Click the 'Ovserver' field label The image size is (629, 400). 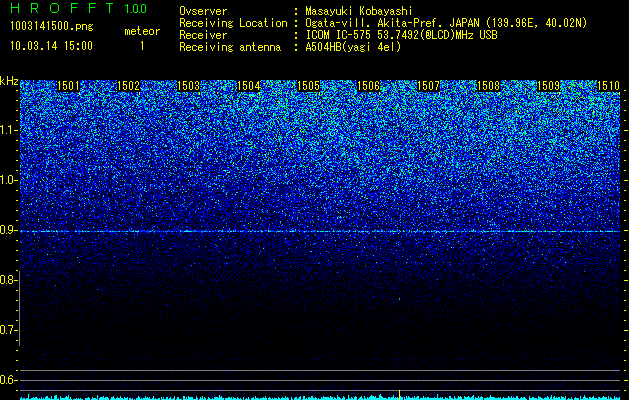coord(203,11)
